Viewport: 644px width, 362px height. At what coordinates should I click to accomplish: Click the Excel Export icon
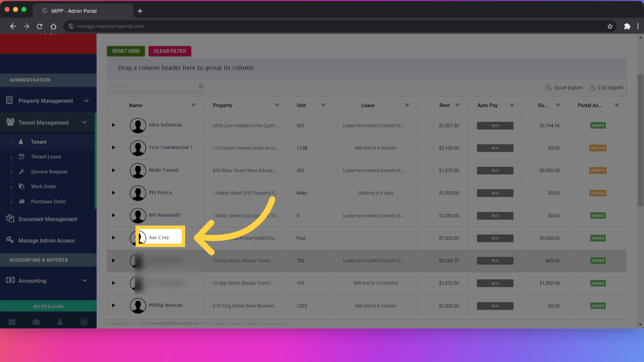point(549,87)
